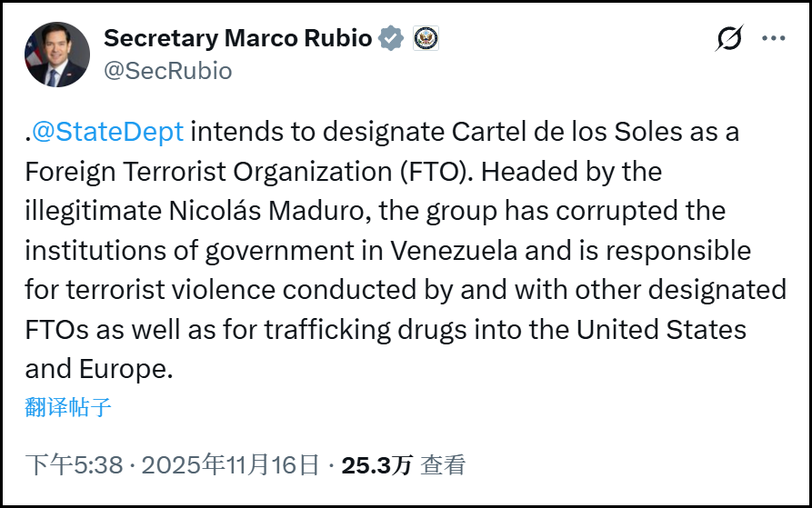
Task: Click the blue verified checkmark badge
Action: click(392, 38)
